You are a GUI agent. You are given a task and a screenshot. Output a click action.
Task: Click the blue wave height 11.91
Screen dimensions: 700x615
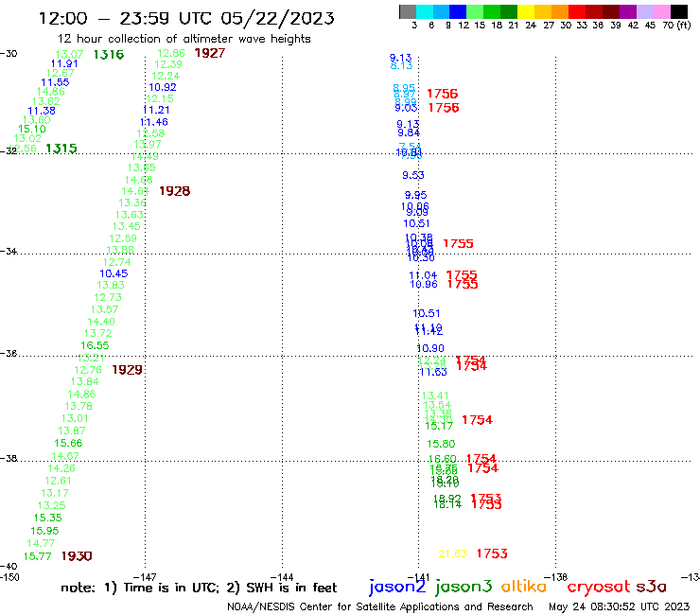click(x=64, y=63)
